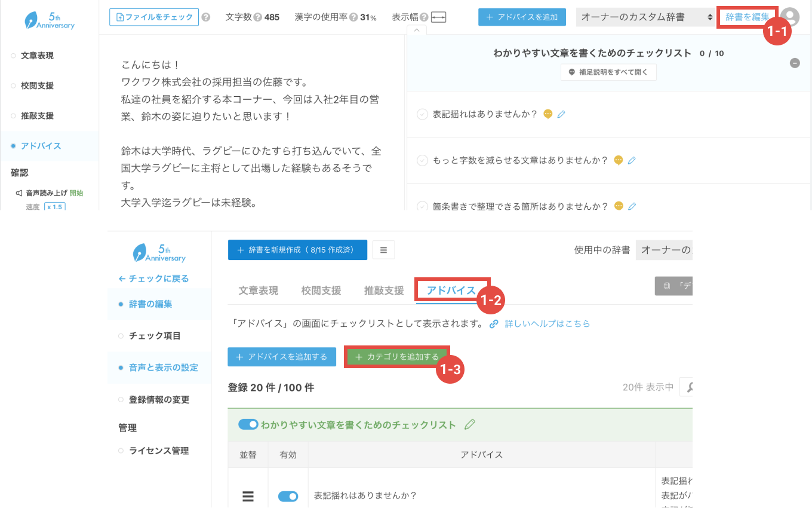The image size is (812, 508).
Task: Check off 箇条書きで整理できる箇所 item
Action: pyautogui.click(x=423, y=206)
